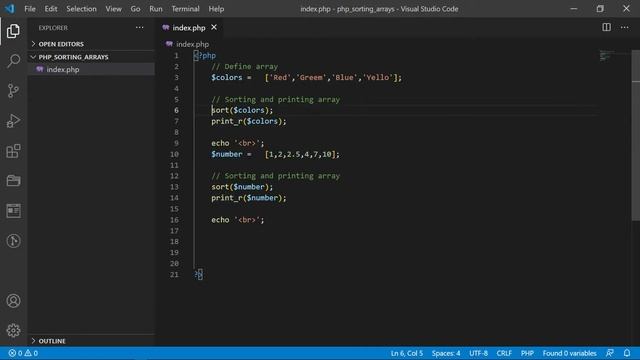Restore down the Visual Studio Code window

pos(600,9)
